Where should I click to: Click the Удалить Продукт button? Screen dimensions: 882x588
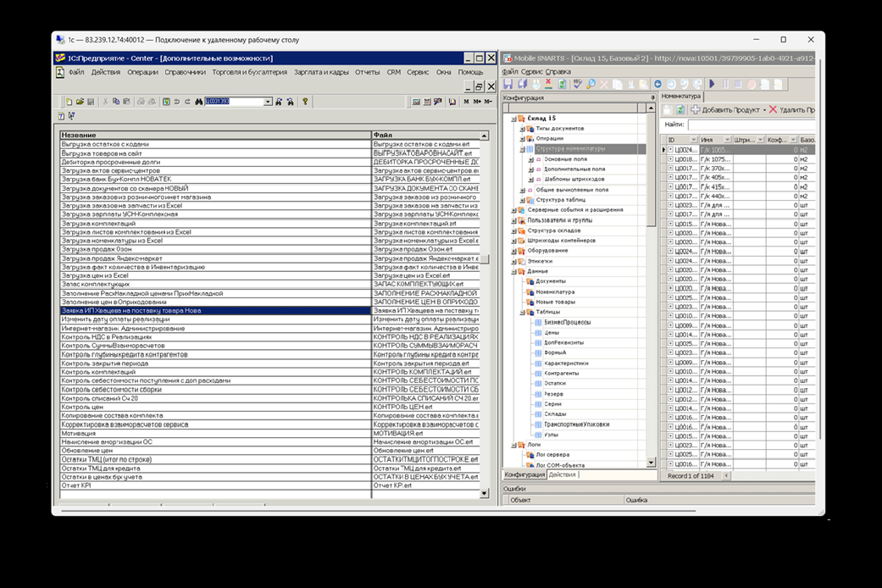click(x=791, y=110)
